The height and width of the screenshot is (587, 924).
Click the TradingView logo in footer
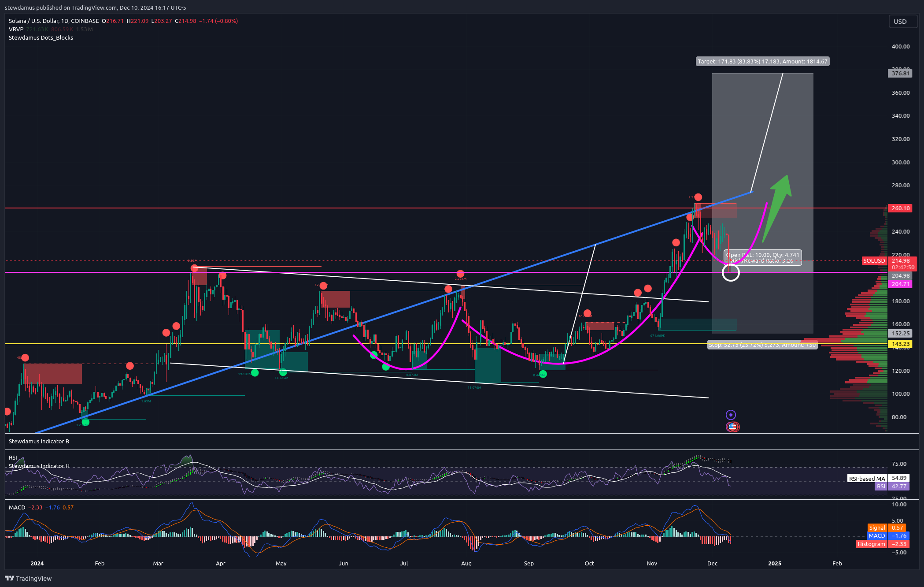(x=28, y=578)
